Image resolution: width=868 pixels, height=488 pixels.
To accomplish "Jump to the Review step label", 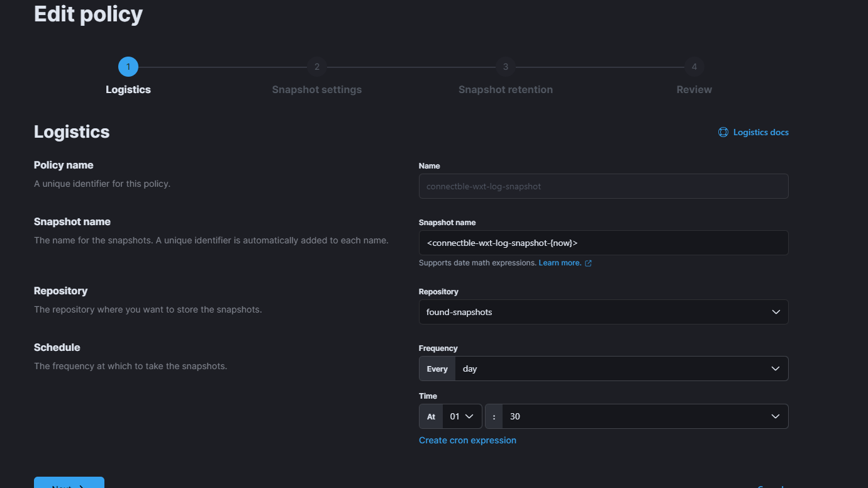I will (694, 89).
